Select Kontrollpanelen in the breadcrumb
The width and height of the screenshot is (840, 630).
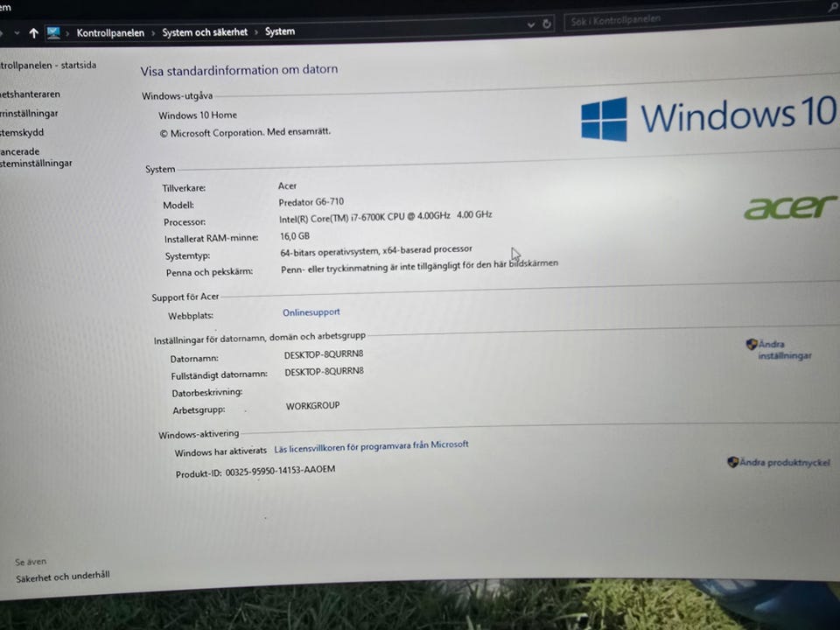(110, 32)
